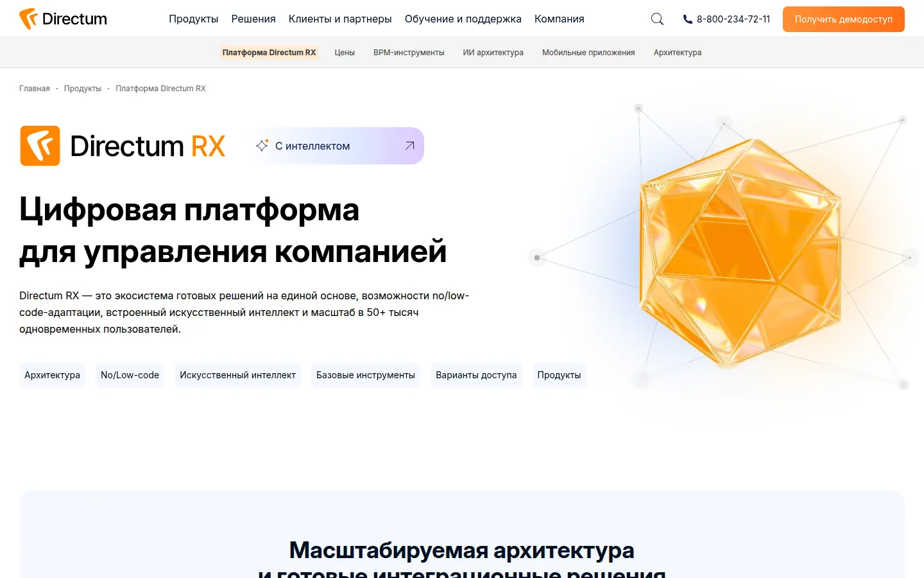Open Обучение и поддержка menu
Screen dimensions: 924x578
tap(463, 19)
